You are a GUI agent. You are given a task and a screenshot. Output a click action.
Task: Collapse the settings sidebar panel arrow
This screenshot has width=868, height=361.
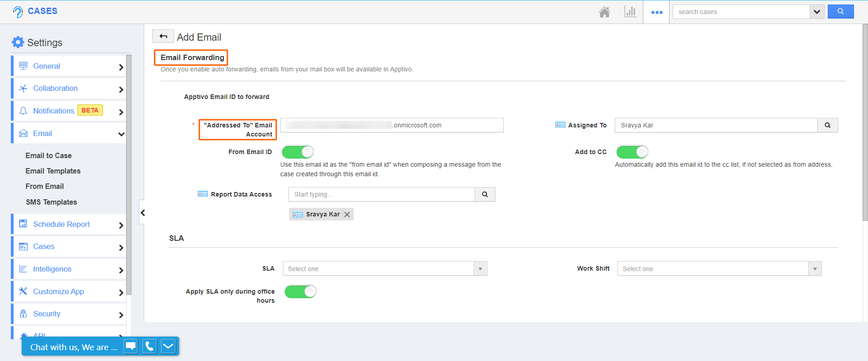coord(142,213)
